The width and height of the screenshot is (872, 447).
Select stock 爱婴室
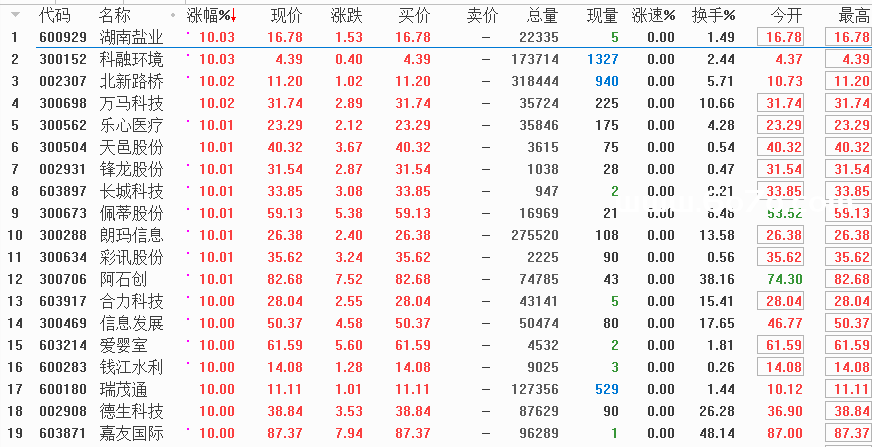click(123, 345)
